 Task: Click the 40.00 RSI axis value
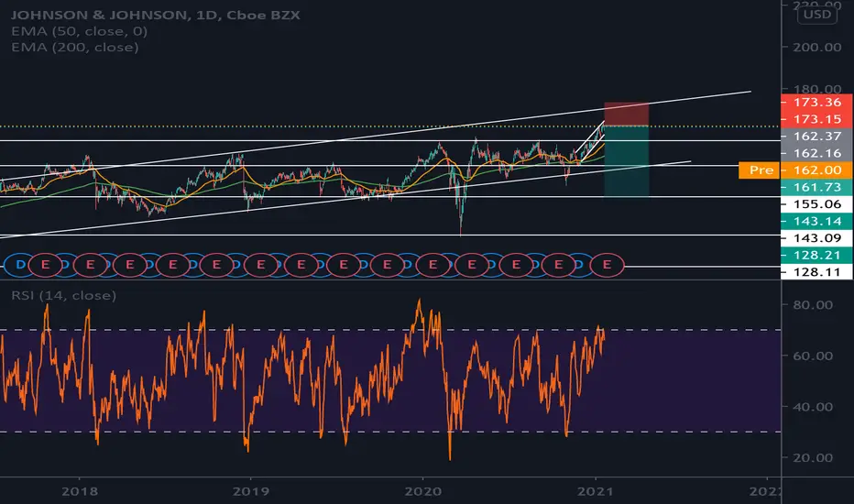click(x=813, y=407)
